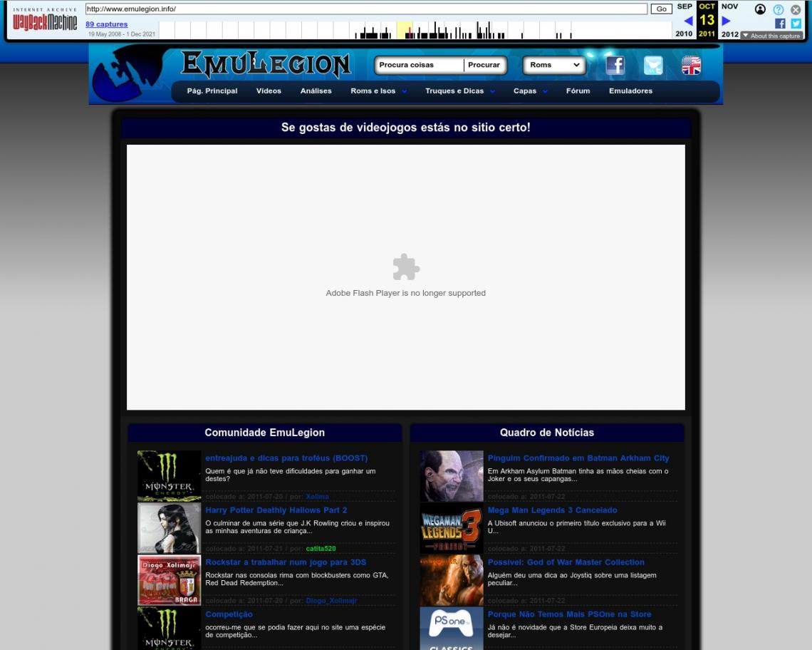
Task: View author Diogo_Xolimajr's profile
Action: click(x=331, y=601)
